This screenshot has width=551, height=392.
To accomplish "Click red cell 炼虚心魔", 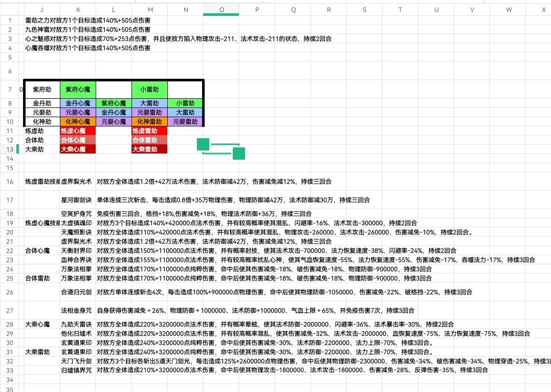I will click(x=78, y=131).
